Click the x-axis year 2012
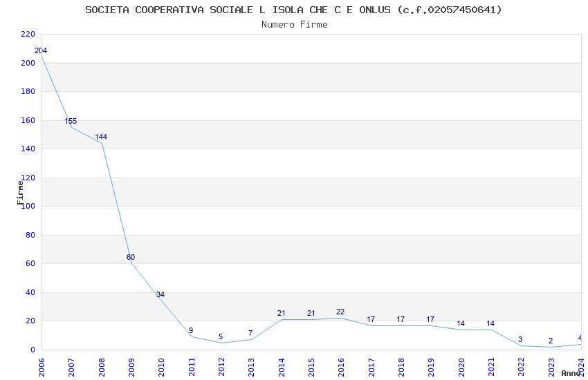588x380 pixels. (x=221, y=368)
